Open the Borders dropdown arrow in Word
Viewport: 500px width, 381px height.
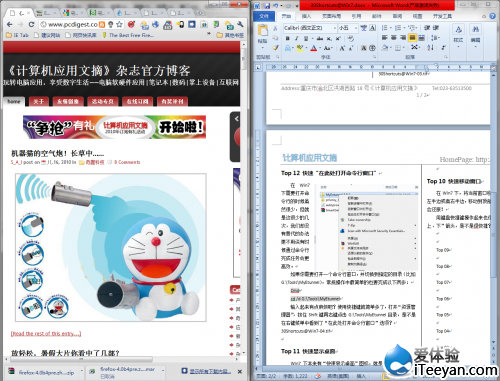(404, 48)
